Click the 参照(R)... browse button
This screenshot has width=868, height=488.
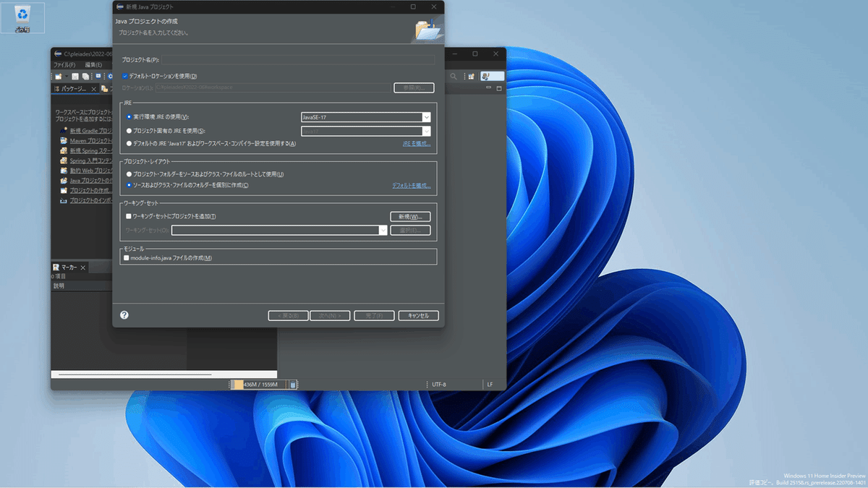[x=414, y=87]
